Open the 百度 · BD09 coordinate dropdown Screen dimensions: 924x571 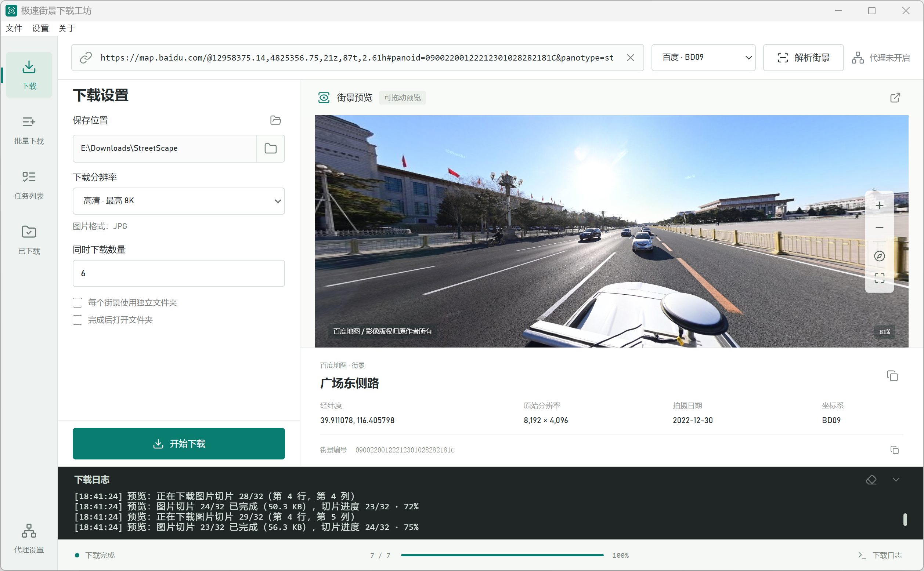[x=703, y=57]
